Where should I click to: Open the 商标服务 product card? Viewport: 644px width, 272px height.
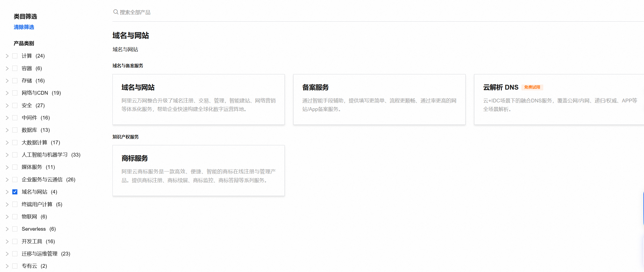coord(198,170)
